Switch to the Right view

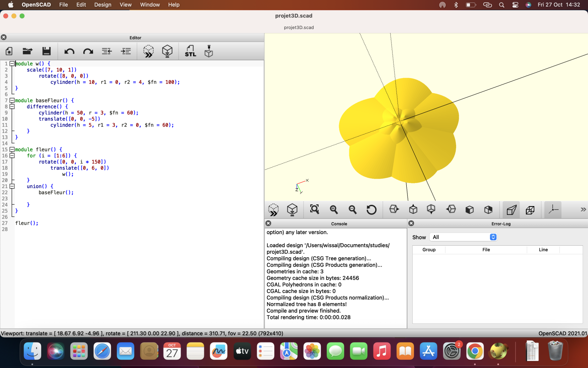click(x=394, y=210)
